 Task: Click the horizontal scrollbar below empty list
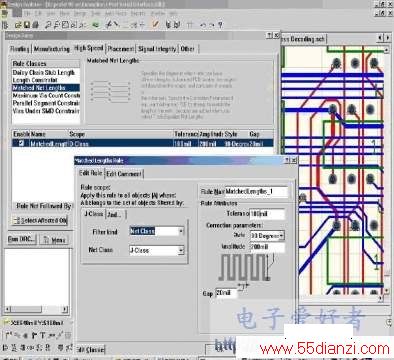click(x=37, y=309)
